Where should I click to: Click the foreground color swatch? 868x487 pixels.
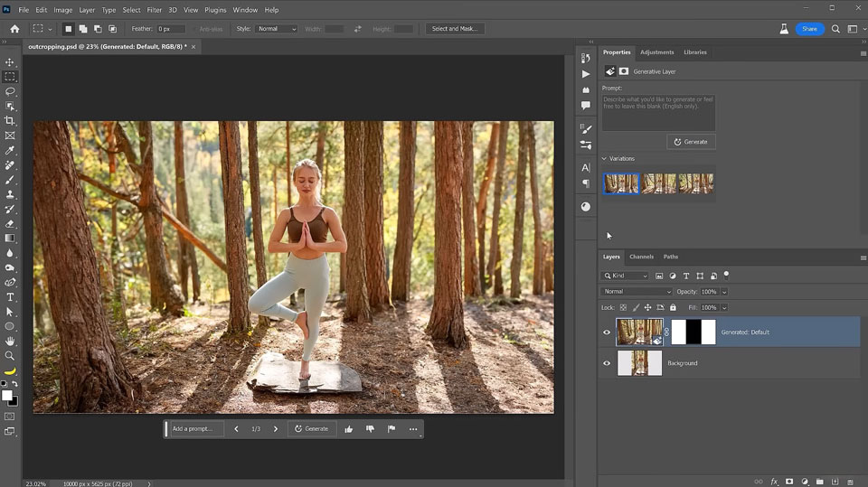tap(6, 395)
